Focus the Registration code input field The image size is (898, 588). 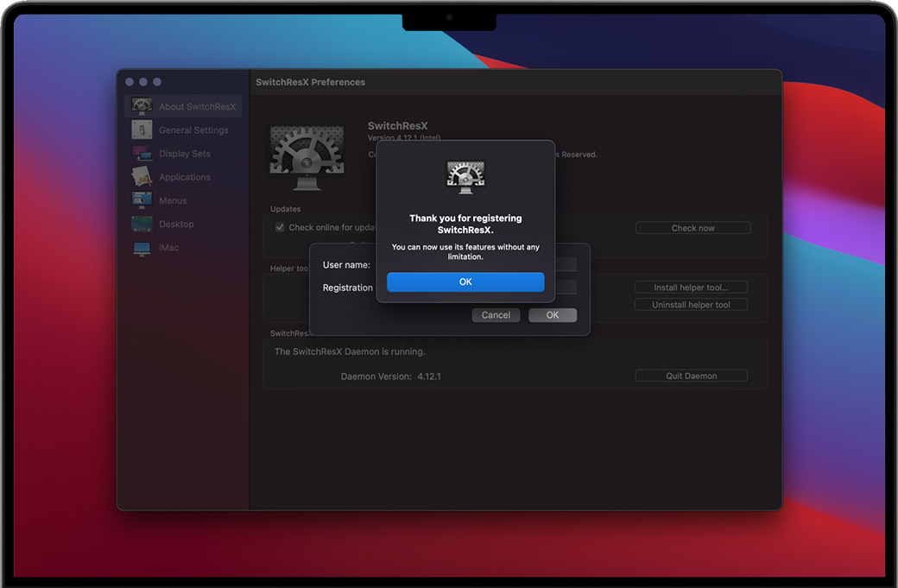[x=566, y=287]
